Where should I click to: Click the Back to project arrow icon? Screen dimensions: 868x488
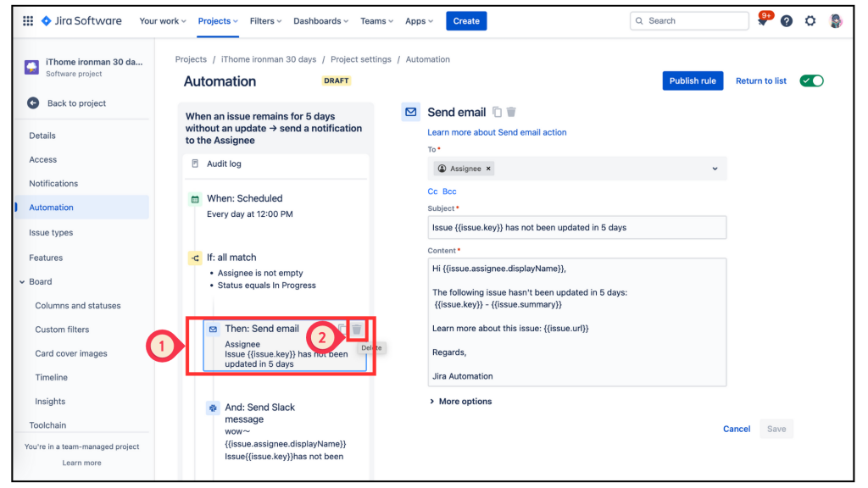pos(33,103)
